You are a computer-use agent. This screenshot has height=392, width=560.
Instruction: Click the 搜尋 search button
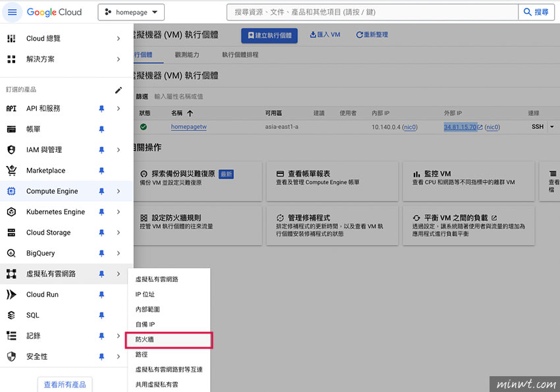[x=536, y=12]
